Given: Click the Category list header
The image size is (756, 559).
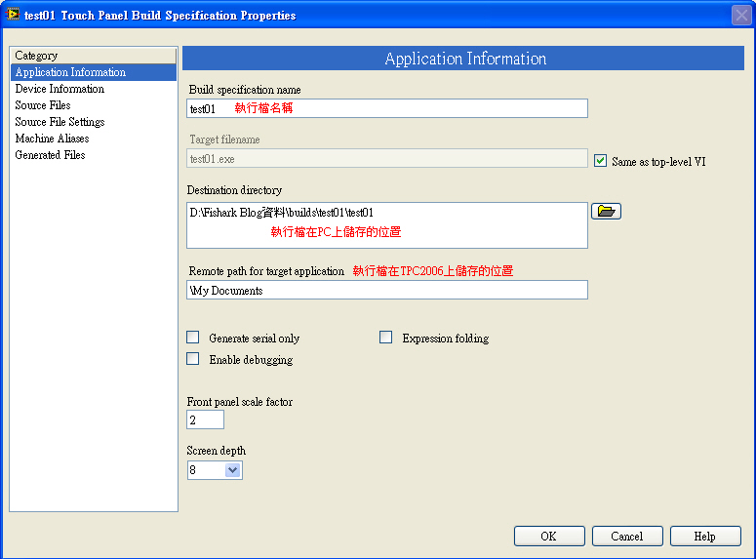Looking at the screenshot, I should pyautogui.click(x=94, y=56).
